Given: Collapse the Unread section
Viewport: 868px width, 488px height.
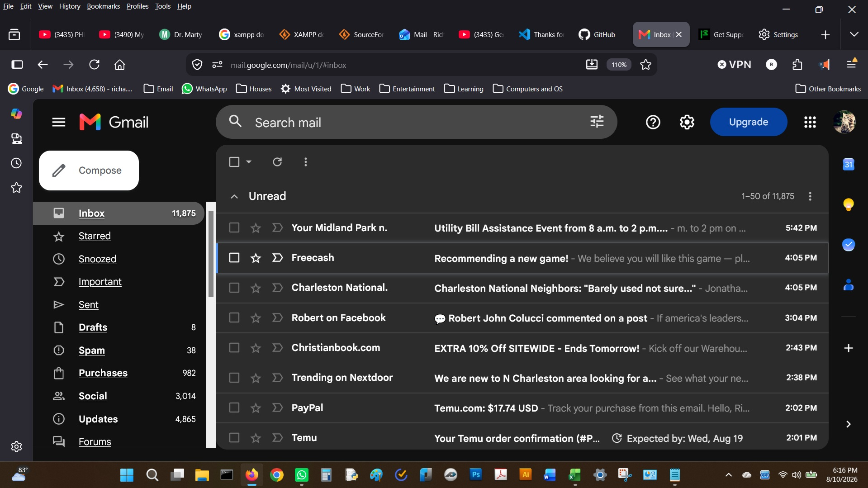Looking at the screenshot, I should [234, 196].
